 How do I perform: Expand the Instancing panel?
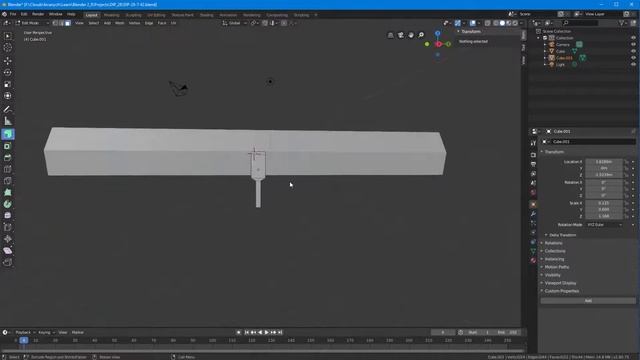(x=554, y=259)
